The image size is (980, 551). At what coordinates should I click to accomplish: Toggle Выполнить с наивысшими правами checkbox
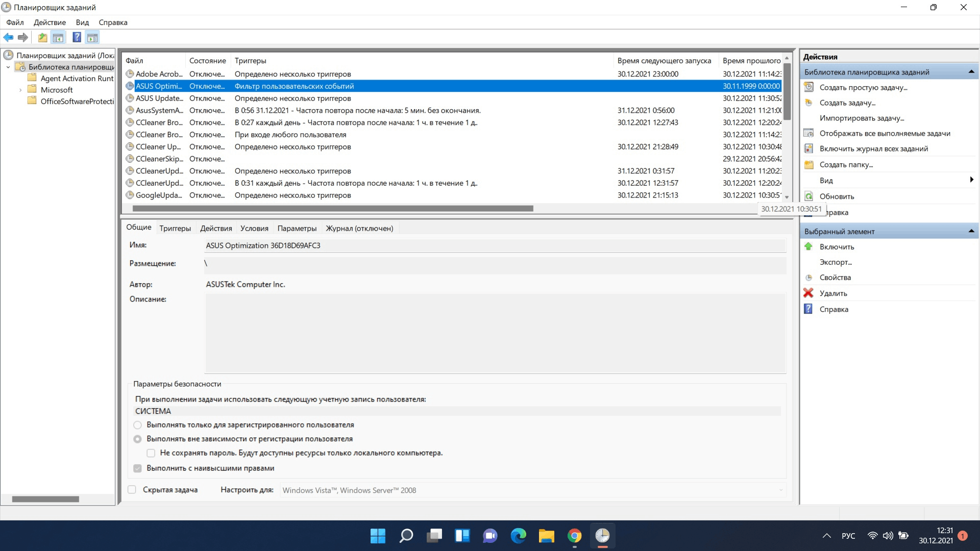point(137,468)
